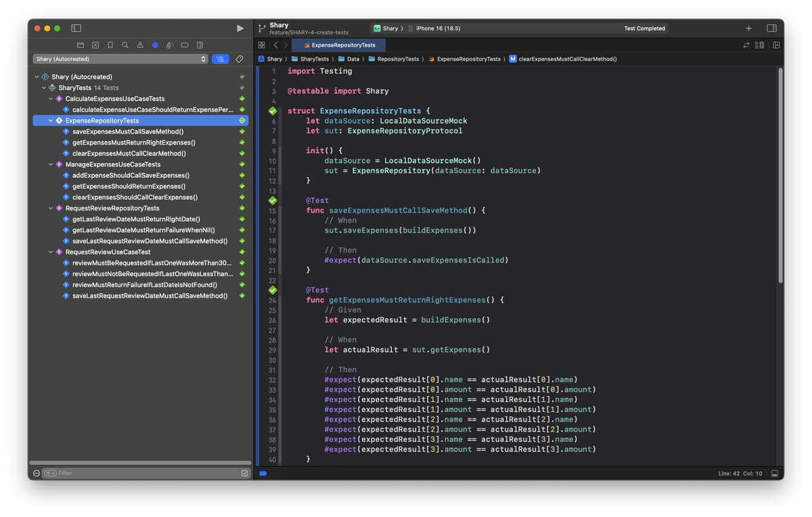This screenshot has width=812, height=517.
Task: Click clearExpensesMustCallClearMethod() in breadcrumb
Action: [x=563, y=59]
